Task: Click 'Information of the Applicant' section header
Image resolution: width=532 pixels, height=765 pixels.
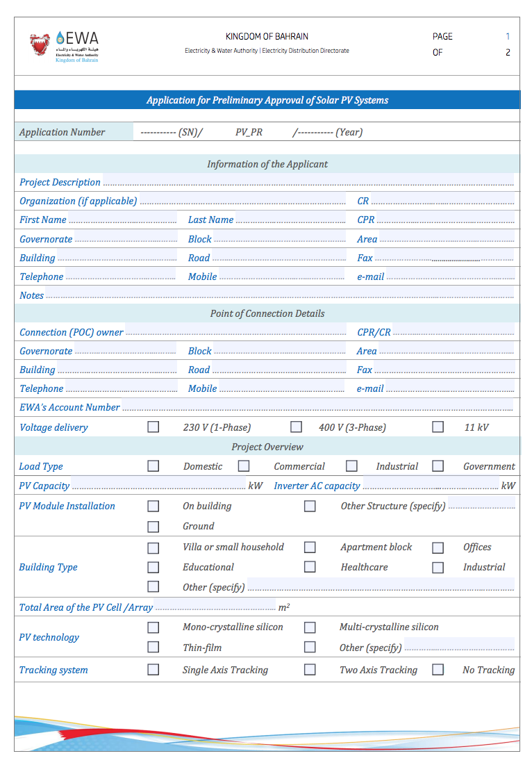Action: pos(267,164)
